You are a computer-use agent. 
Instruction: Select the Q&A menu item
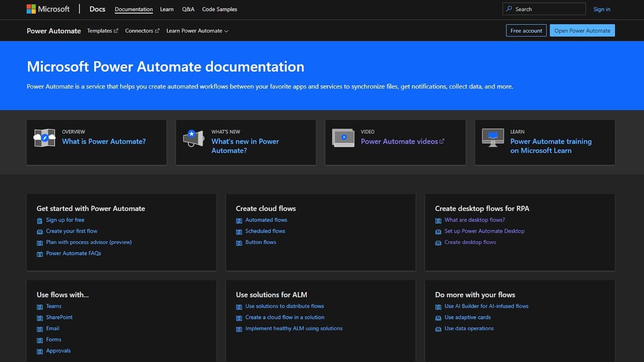click(188, 9)
